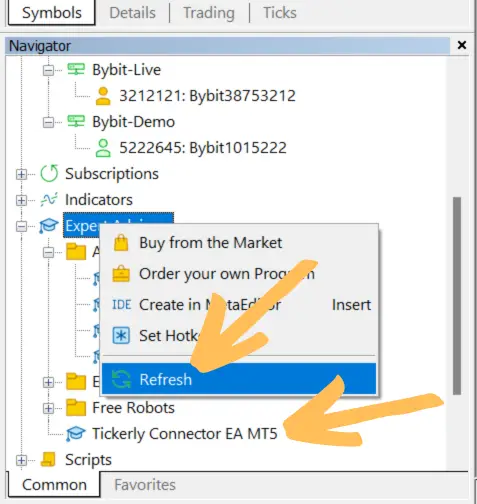477x504 pixels.
Task: Click the Navigator vertical scrollbar thumb
Action: pyautogui.click(x=457, y=296)
